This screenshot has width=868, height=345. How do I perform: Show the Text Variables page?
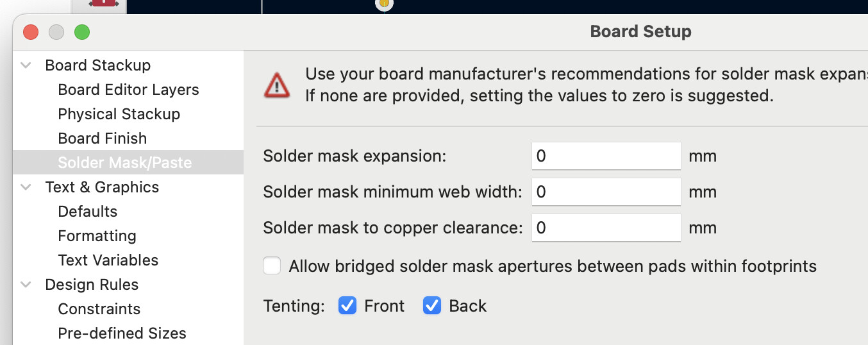[x=108, y=260]
